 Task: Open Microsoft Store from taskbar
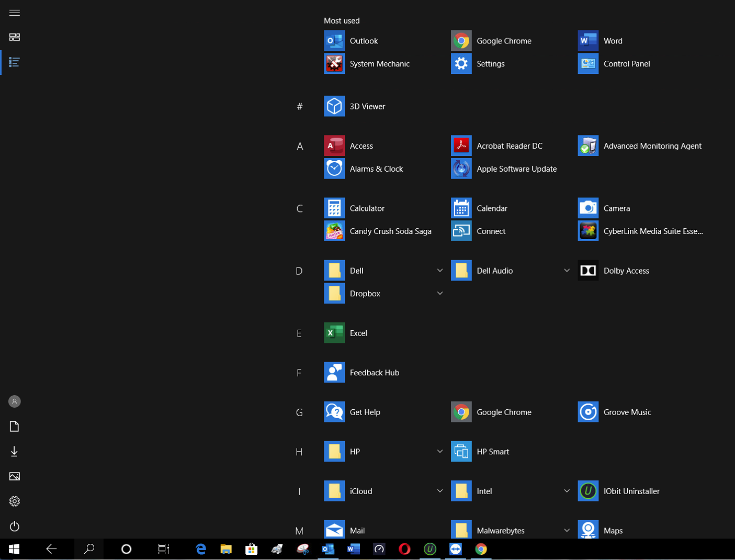252,549
